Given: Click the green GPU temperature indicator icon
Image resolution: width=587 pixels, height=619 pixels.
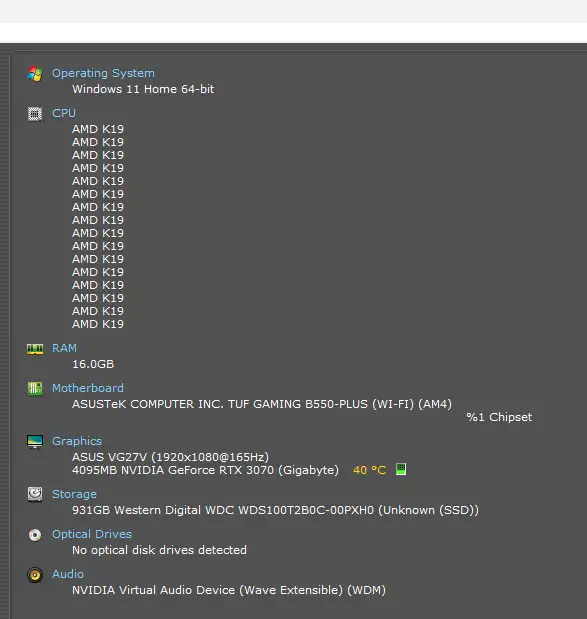Looking at the screenshot, I should point(401,469).
